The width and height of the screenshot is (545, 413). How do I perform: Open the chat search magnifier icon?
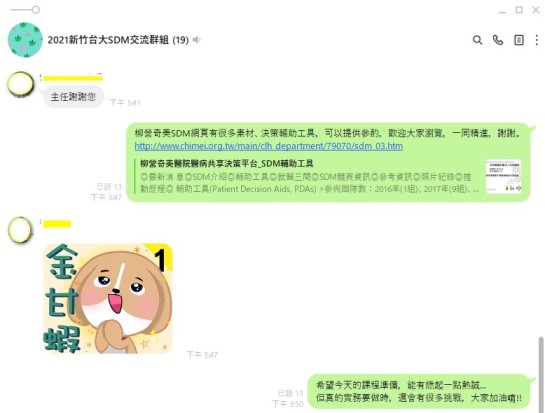478,40
